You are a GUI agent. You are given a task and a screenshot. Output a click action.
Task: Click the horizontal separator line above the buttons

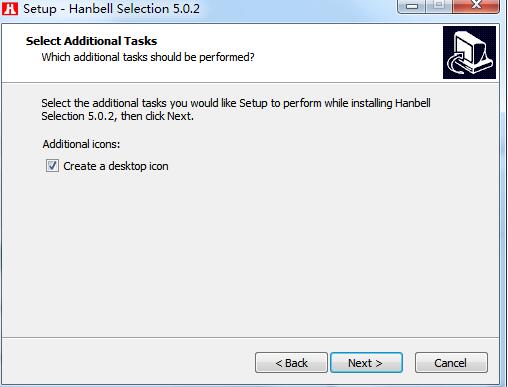coord(251,338)
